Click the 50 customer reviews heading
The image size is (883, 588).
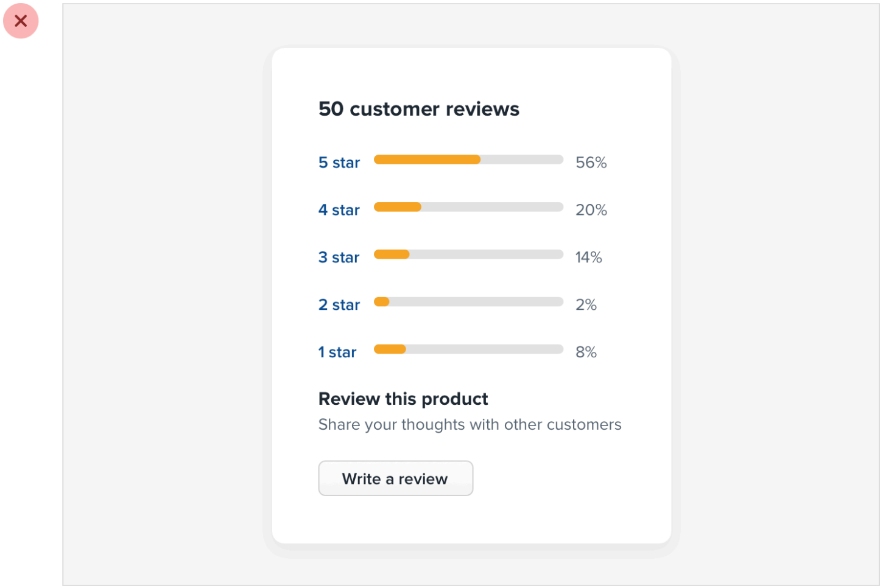click(x=418, y=109)
